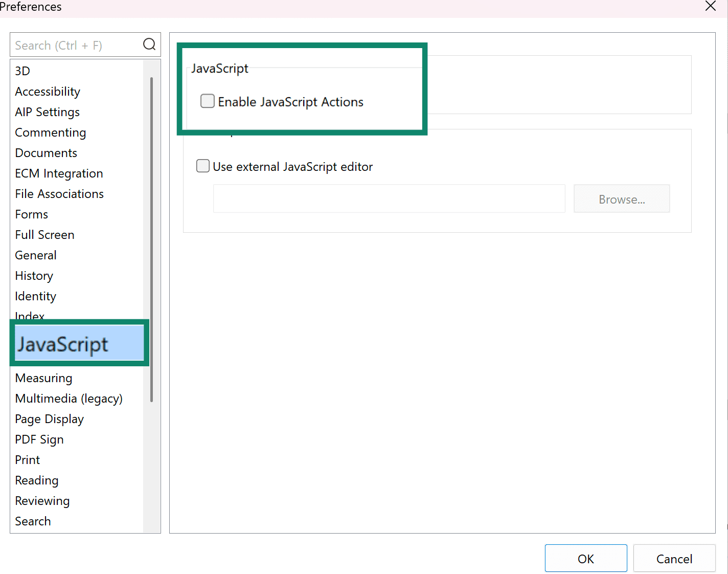
Task: Click inside the editor path field
Action: (389, 198)
